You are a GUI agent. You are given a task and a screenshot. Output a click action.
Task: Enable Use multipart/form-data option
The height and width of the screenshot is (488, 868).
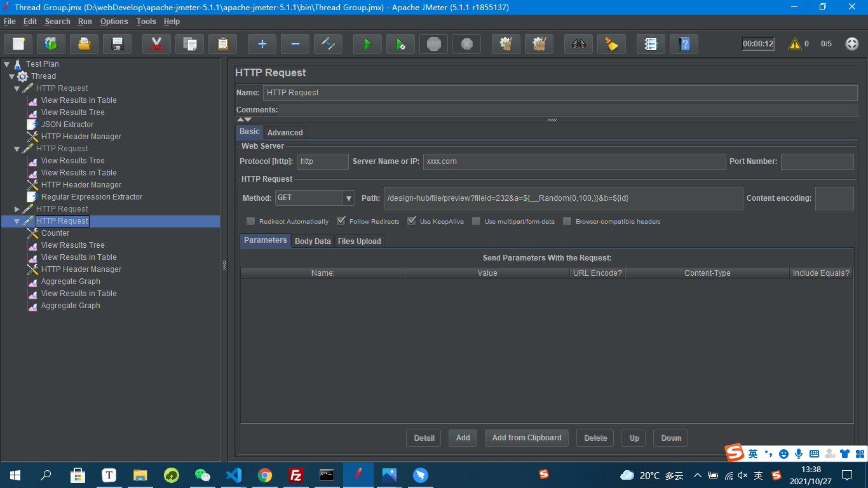click(476, 221)
